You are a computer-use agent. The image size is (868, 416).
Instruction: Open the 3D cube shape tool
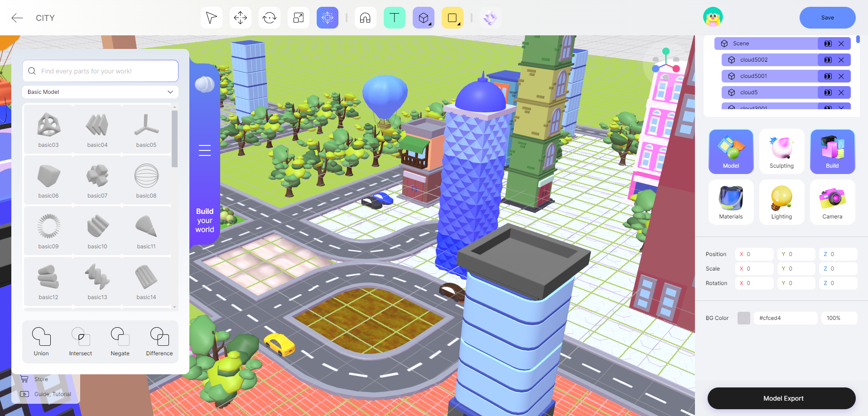[x=423, y=18]
